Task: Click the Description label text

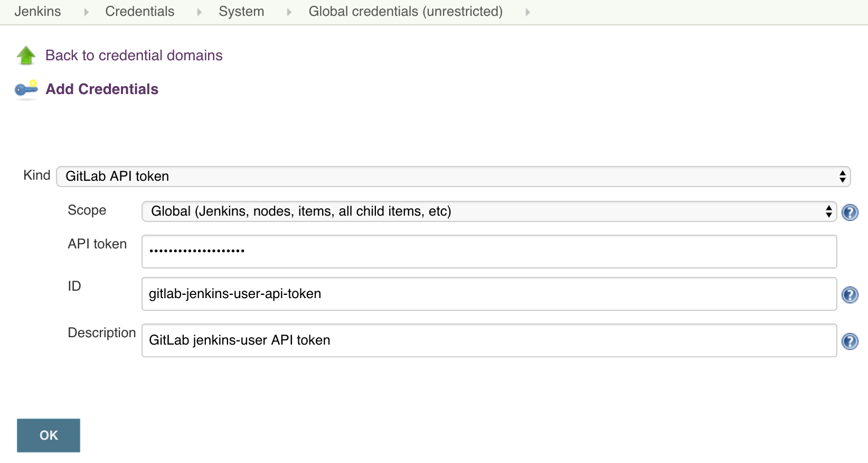Action: (x=102, y=333)
